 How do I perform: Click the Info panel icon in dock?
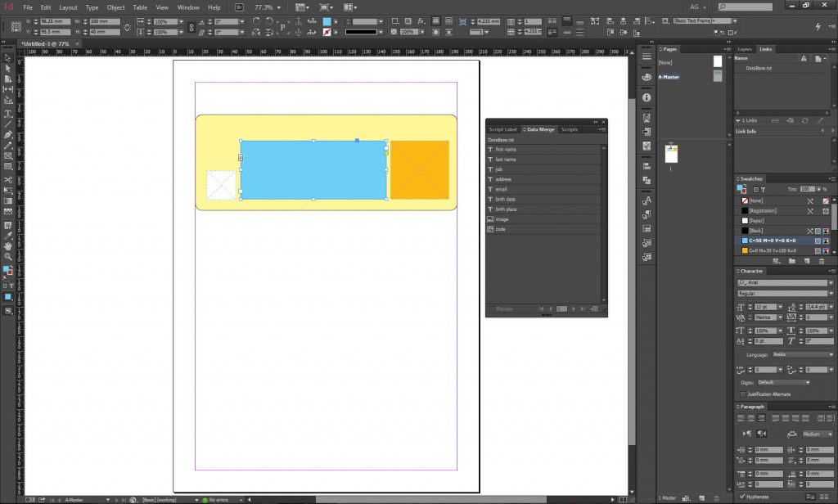click(x=647, y=97)
